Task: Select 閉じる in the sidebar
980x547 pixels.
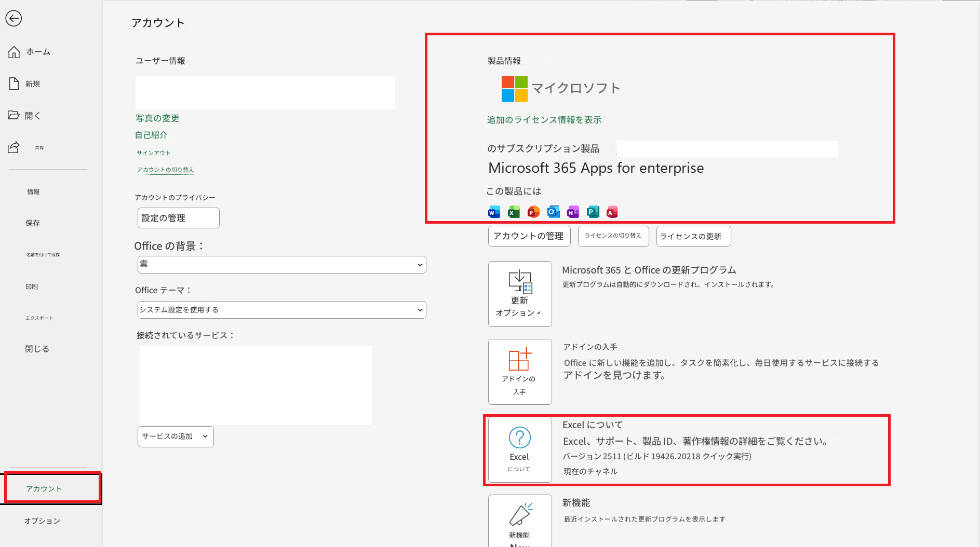Action: click(x=37, y=349)
